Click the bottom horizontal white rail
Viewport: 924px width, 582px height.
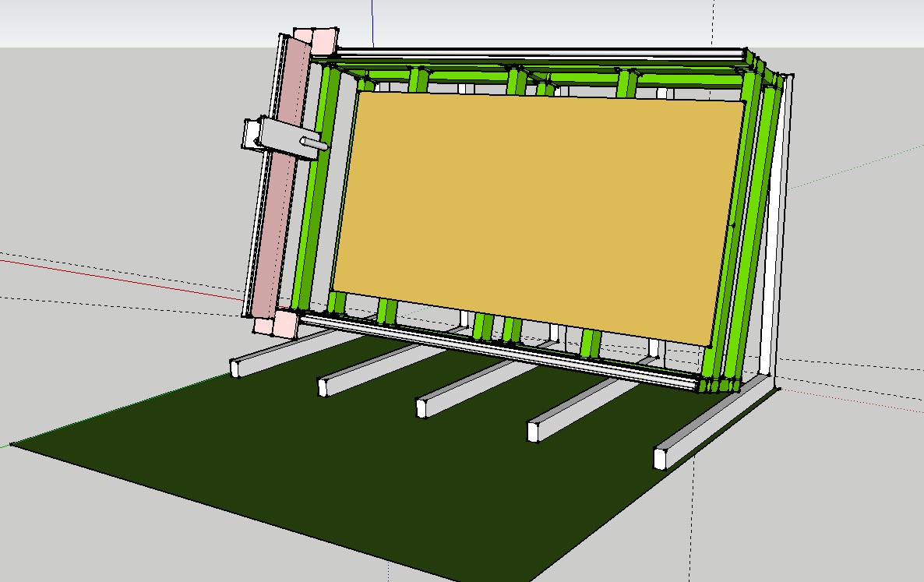point(499,351)
